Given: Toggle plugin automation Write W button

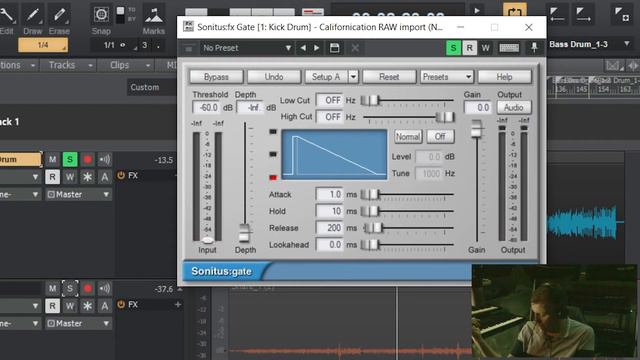Looking at the screenshot, I should coord(485,48).
